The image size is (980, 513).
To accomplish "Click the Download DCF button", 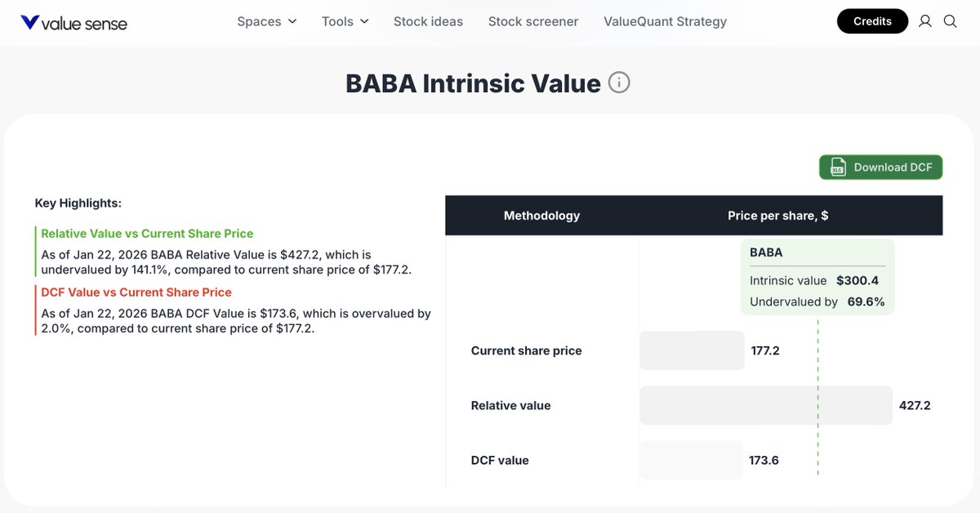I will (x=880, y=167).
